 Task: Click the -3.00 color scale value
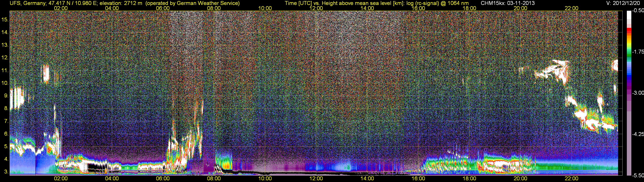pos(638,93)
